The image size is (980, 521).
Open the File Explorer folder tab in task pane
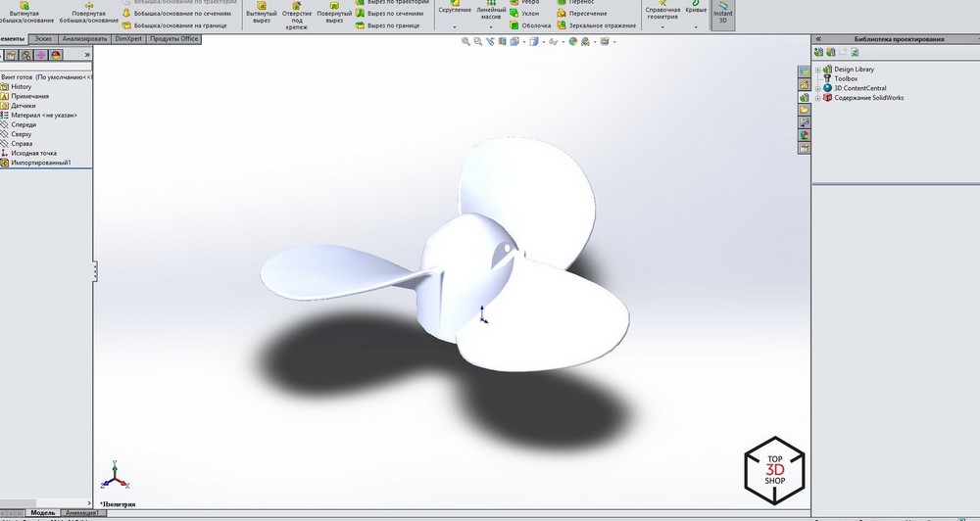[x=804, y=110]
